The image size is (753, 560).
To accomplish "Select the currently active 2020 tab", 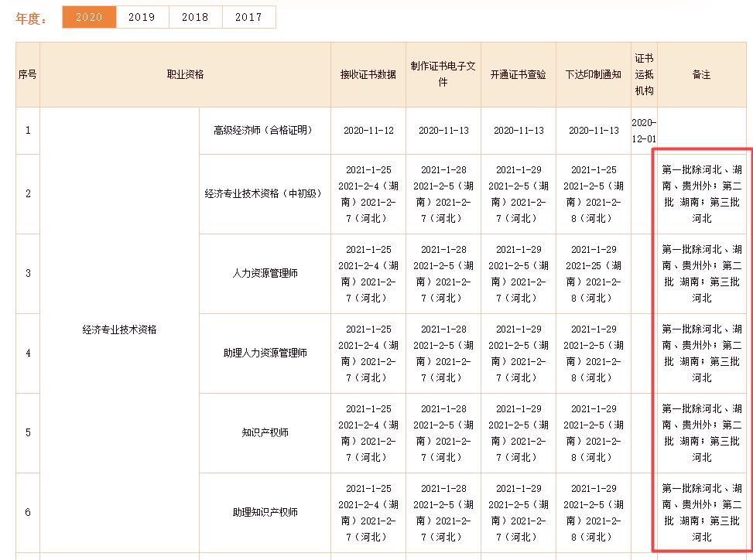I will coord(88,17).
